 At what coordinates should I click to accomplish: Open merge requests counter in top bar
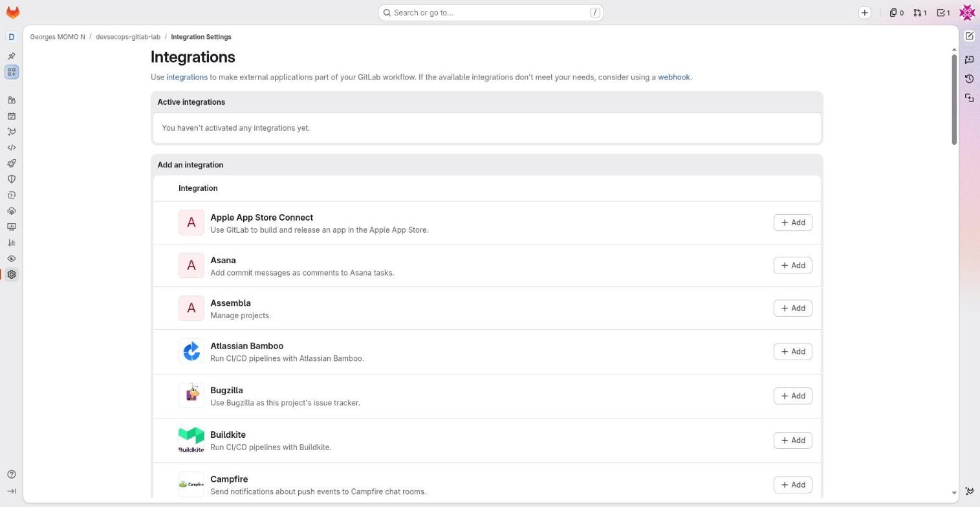click(x=920, y=12)
